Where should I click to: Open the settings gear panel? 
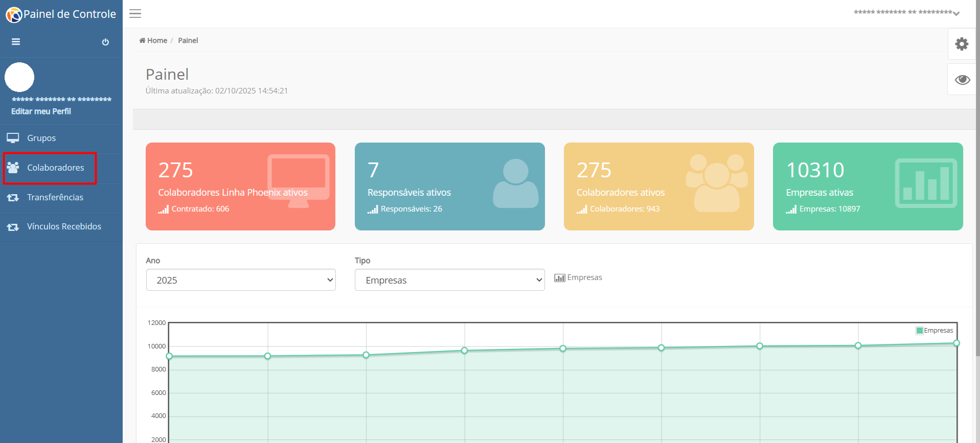tap(962, 44)
